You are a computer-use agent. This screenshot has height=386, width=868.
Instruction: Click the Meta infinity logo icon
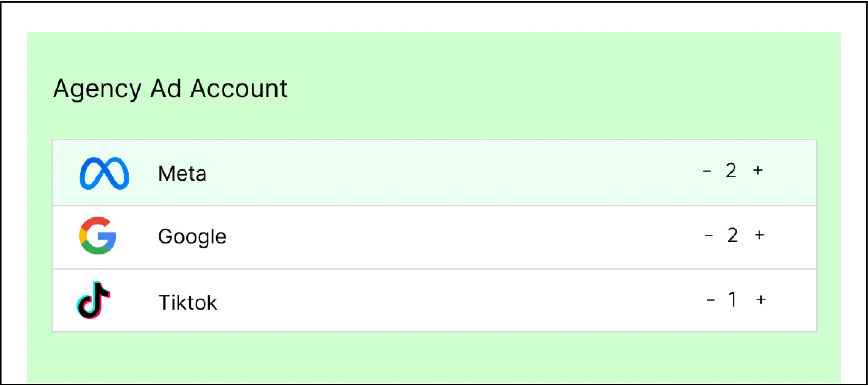point(104,174)
